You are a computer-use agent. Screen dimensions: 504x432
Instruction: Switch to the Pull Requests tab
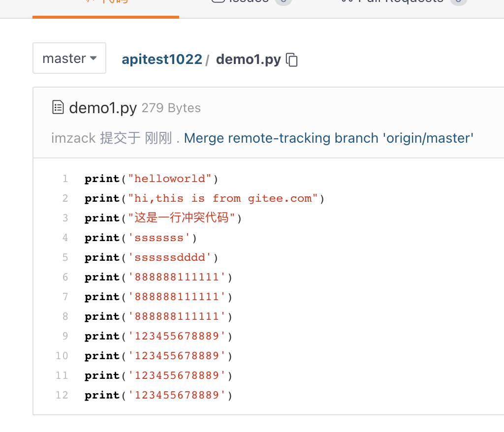point(392,1)
